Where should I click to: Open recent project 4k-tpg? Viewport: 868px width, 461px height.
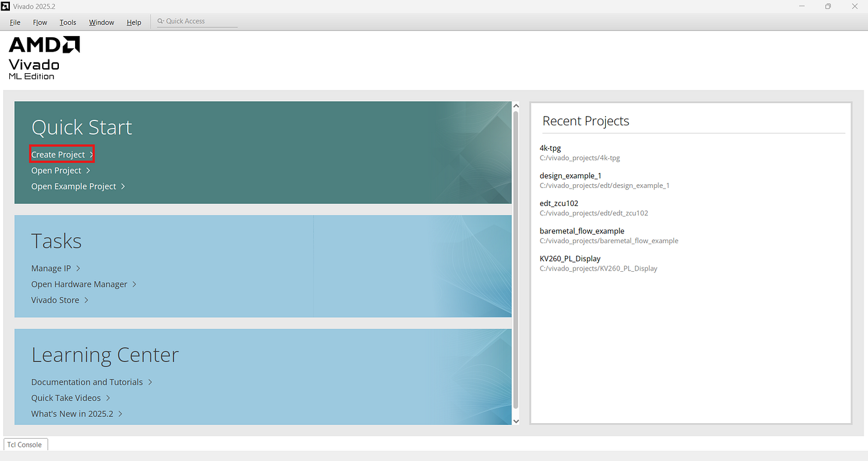click(x=550, y=148)
